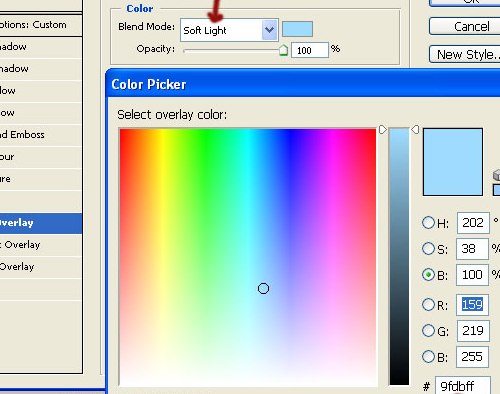Select the Blending Options: Custom entry
This screenshot has height=394, width=500.
[41, 25]
